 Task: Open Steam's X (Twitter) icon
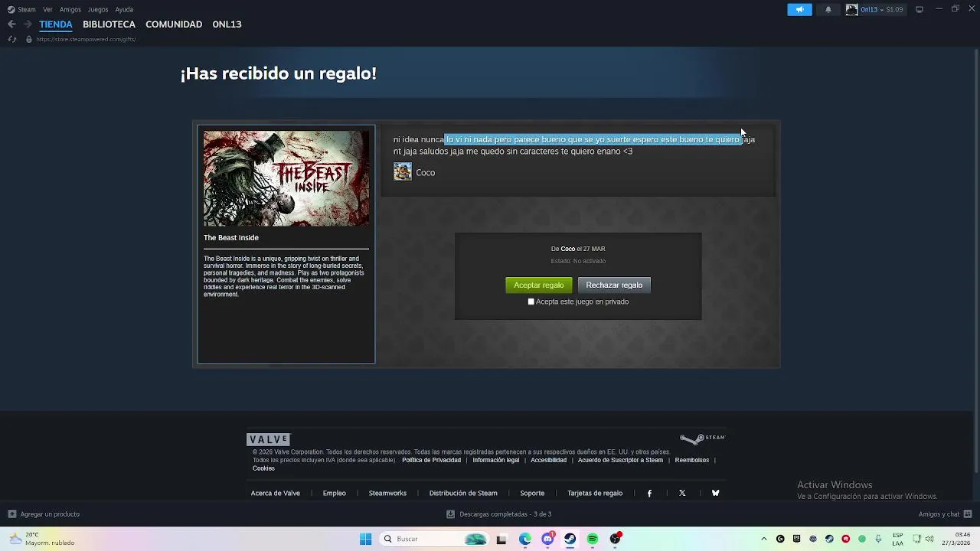[682, 494]
